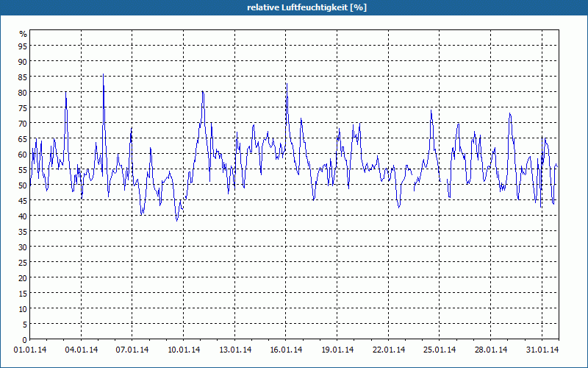Select the 13.01.14 x-axis label
588x368 pixels.
point(235,350)
